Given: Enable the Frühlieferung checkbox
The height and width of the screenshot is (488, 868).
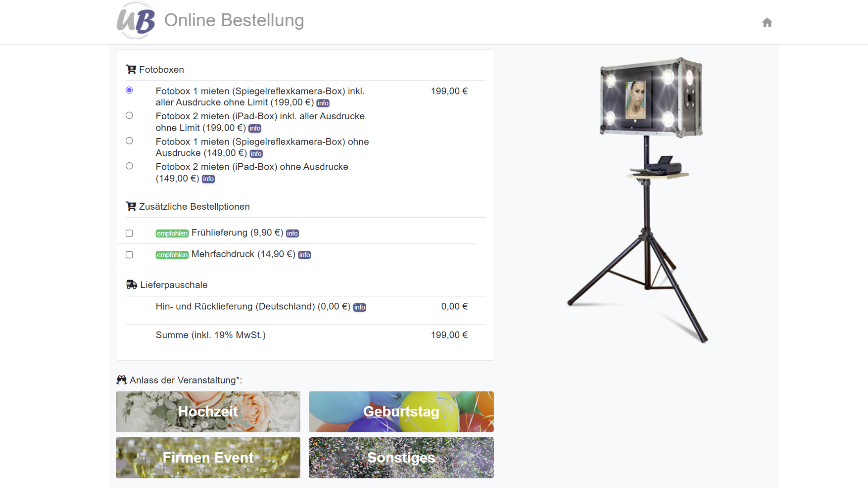Looking at the screenshot, I should (129, 233).
